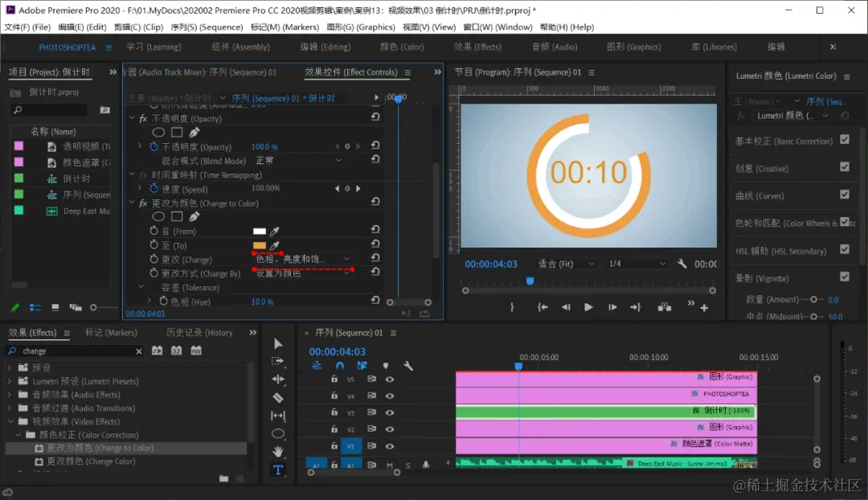Select the Ellipse shape tool
Image resolution: width=868 pixels, height=500 pixels.
[278, 433]
